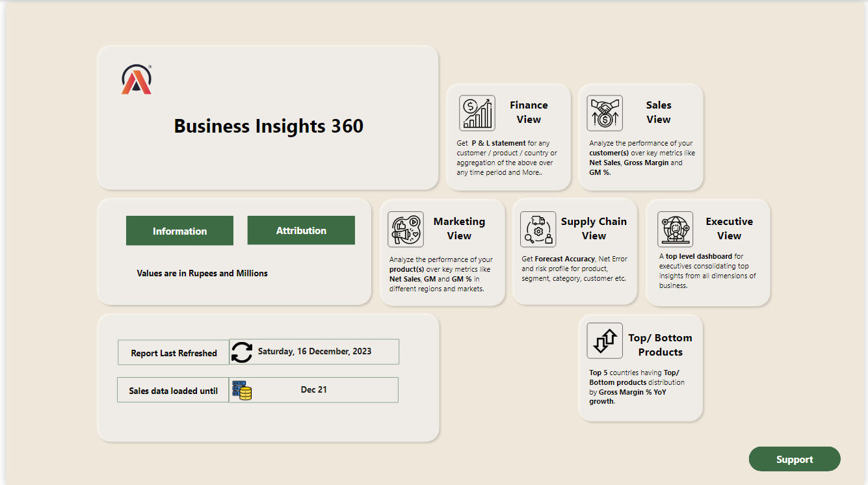Go to Sales View title
The width and height of the screenshot is (868, 485).
(x=658, y=112)
